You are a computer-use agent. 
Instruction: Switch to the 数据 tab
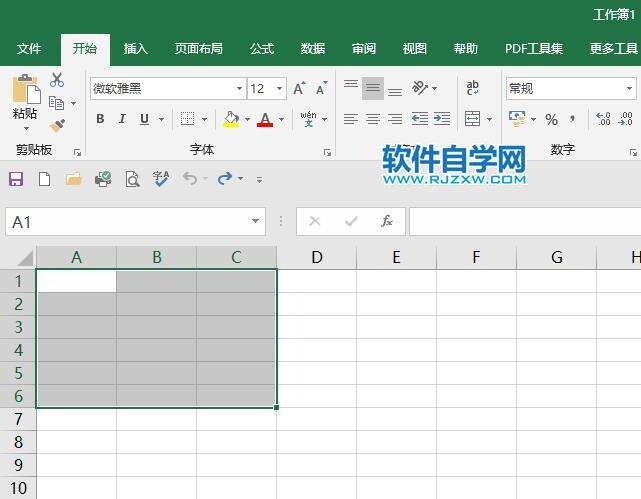point(313,49)
